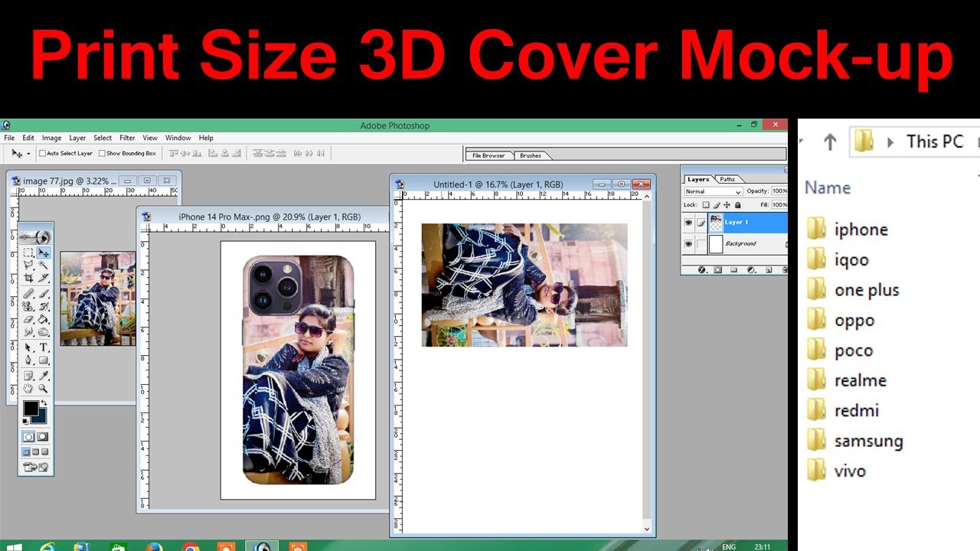Select the Paint Bucket tool
Screen dimensions: 980x551
coord(44,319)
